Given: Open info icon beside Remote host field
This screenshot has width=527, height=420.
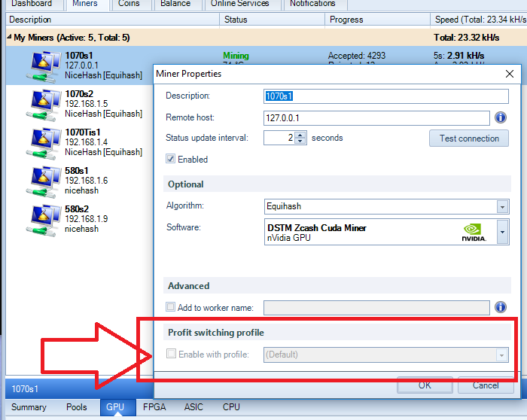Looking at the screenshot, I should click(501, 117).
